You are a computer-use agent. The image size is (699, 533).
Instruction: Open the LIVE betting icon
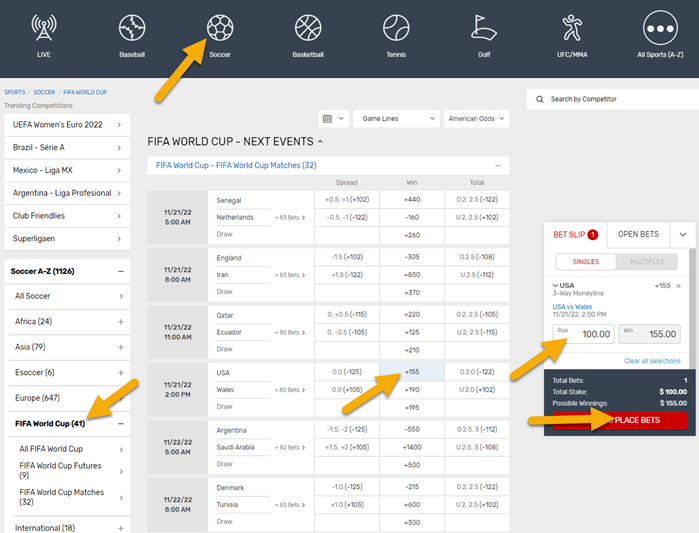tap(44, 27)
